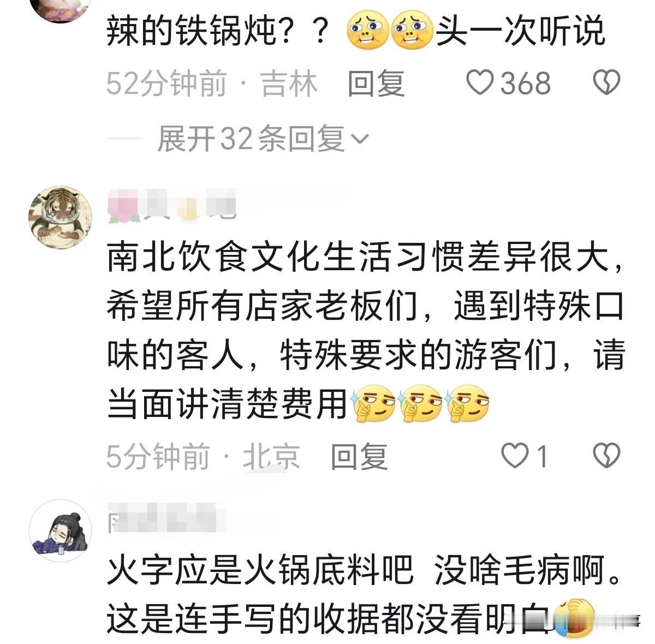Open the partially visible avatar at the top
The height and width of the screenshot is (644, 655).
pyautogui.click(x=60, y=11)
